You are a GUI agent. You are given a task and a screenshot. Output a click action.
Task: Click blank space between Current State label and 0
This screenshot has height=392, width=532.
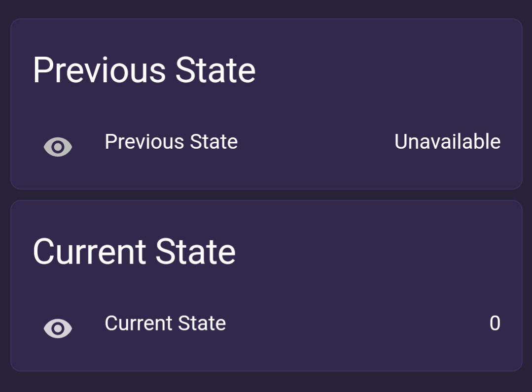(355, 324)
